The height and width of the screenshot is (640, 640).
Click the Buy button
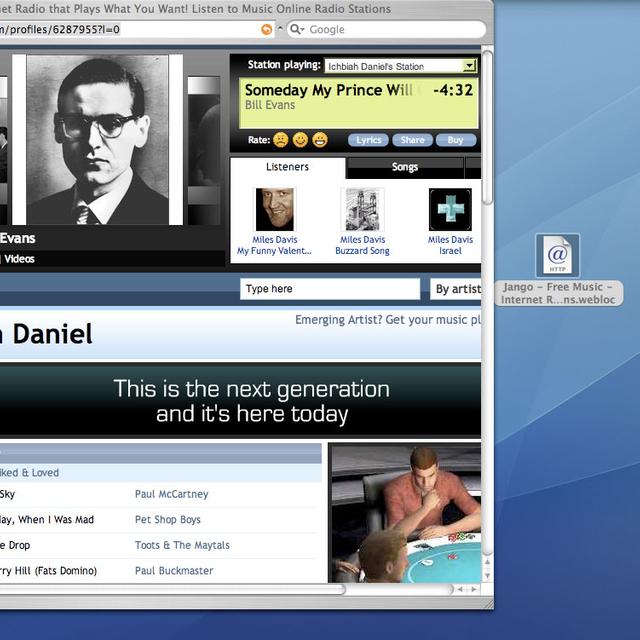[456, 140]
